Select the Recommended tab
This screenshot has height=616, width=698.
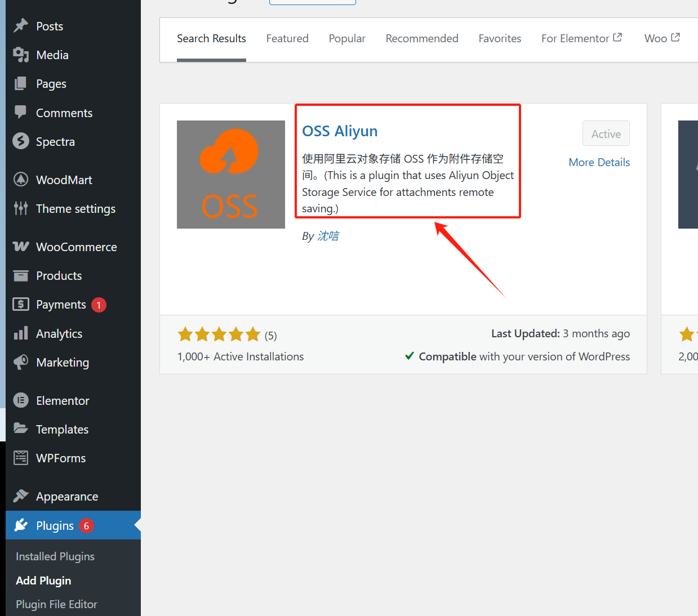point(422,38)
